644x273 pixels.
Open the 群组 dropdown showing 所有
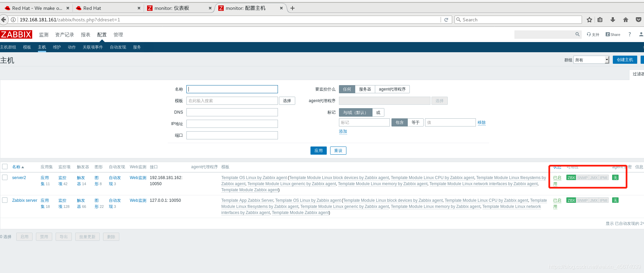(591, 60)
